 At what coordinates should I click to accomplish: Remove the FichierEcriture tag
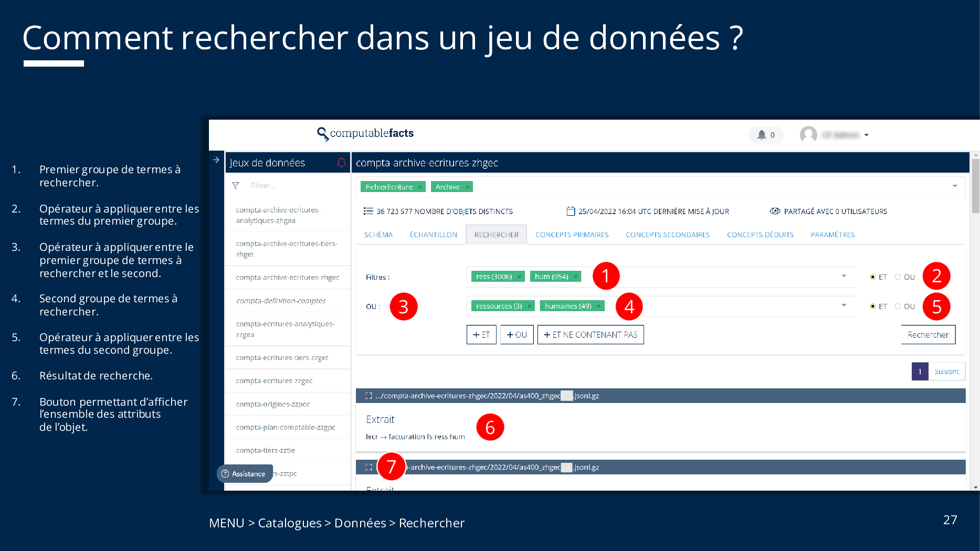coord(420,187)
